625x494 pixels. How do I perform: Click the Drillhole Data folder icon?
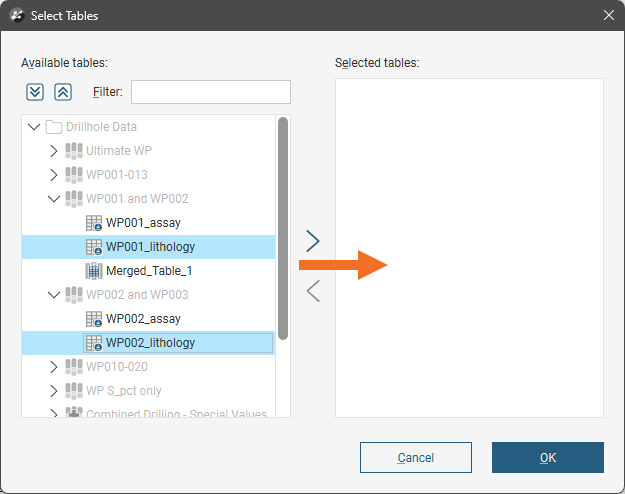pyautogui.click(x=54, y=127)
